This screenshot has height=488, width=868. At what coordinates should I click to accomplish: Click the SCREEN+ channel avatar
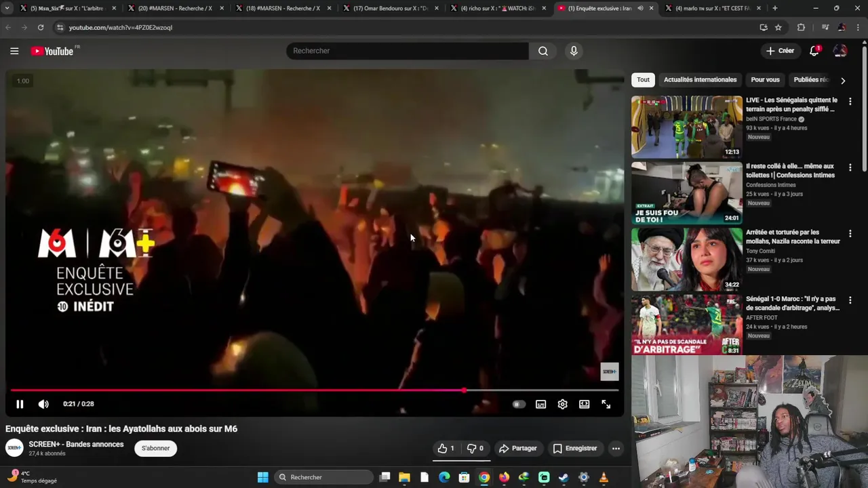pyautogui.click(x=14, y=447)
